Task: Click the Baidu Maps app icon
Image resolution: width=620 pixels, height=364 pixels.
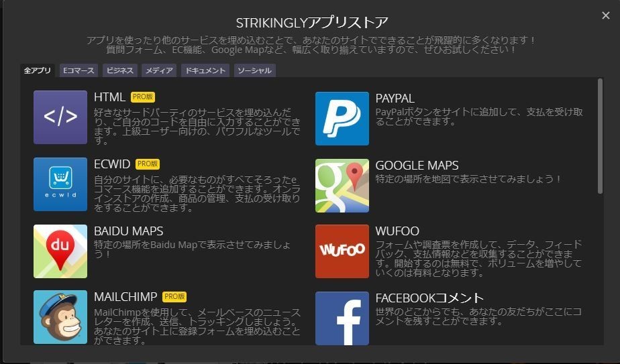Action: click(x=60, y=251)
